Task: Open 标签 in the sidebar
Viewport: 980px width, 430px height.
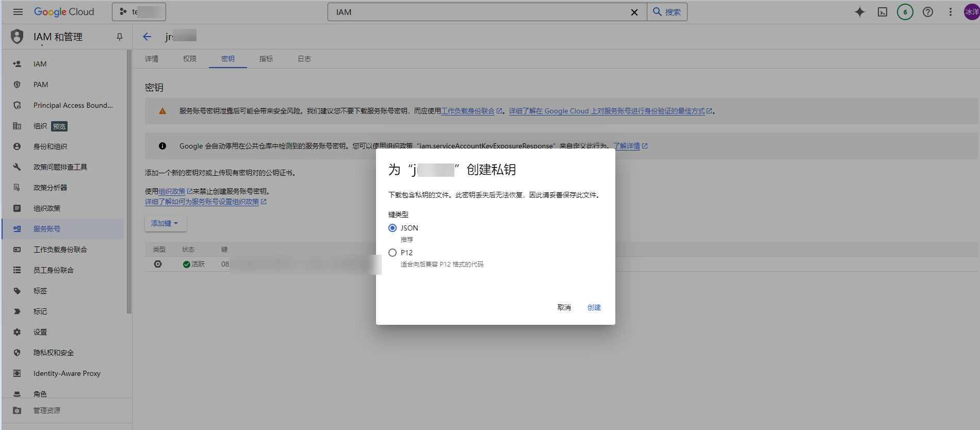Action: 63,291
